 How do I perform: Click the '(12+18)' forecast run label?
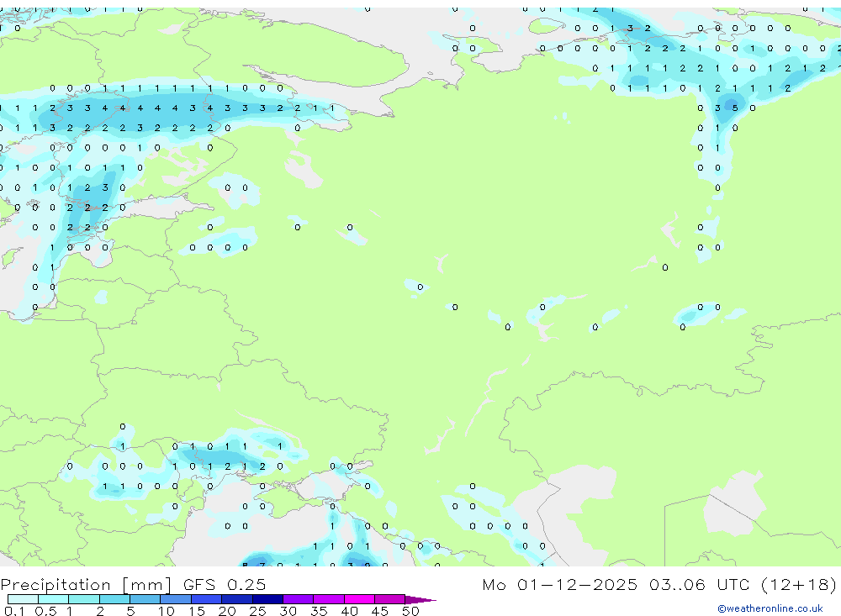click(799, 584)
